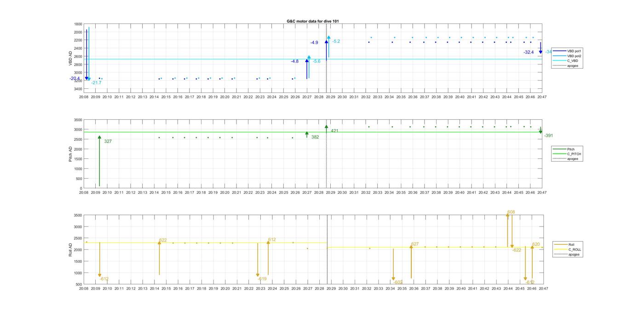Click the light blue arrow labeled -5.2
Viewport: 644px width, 319px height.
click(x=328, y=47)
